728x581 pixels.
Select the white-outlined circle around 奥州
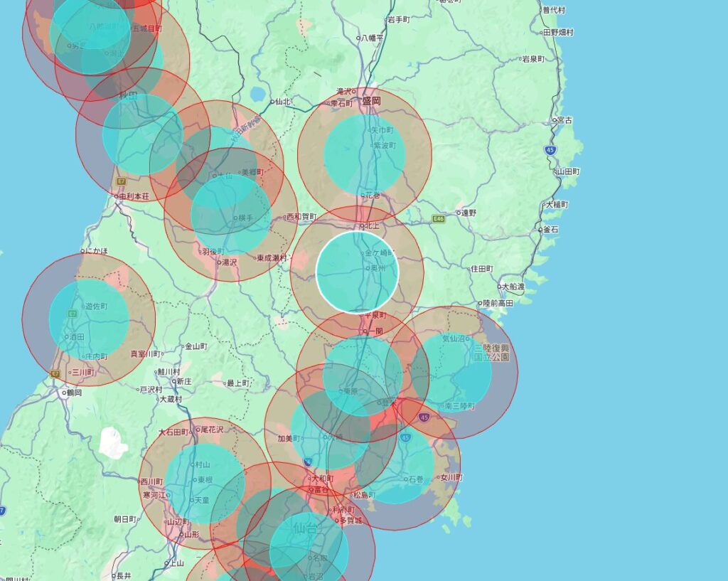357,272
